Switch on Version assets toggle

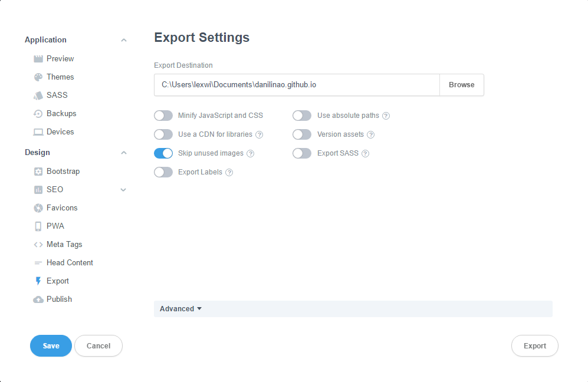coord(302,134)
